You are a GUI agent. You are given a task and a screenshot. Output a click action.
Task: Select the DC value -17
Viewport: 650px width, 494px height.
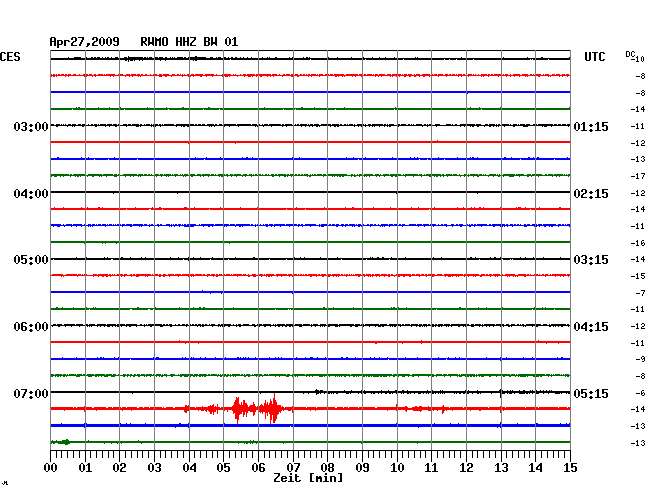tap(638, 176)
